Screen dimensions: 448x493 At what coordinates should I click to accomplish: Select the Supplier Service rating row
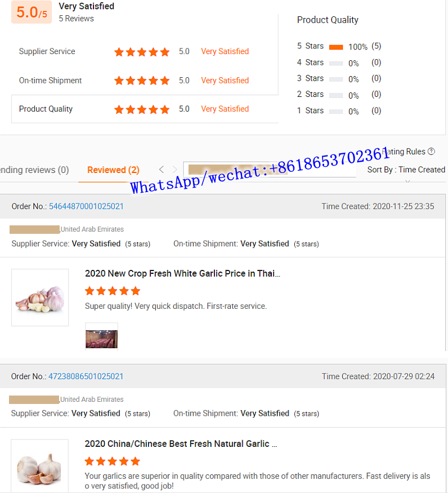pyautogui.click(x=145, y=52)
